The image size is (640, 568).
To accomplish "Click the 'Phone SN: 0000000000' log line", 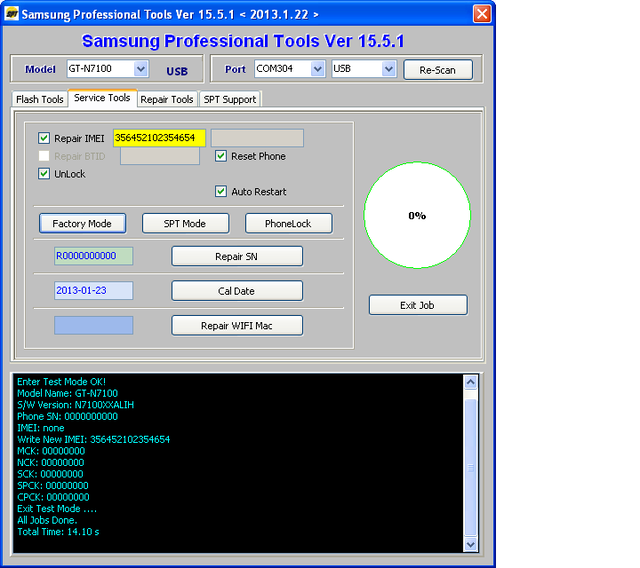I will [x=67, y=417].
